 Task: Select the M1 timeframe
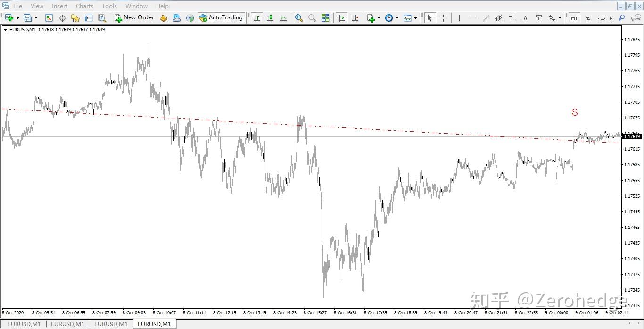(574, 18)
